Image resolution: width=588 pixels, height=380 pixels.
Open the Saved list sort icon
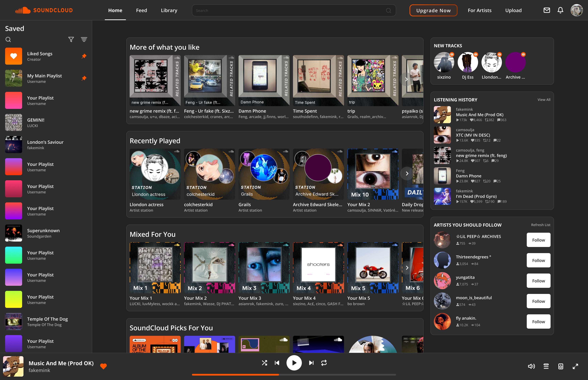coord(84,39)
